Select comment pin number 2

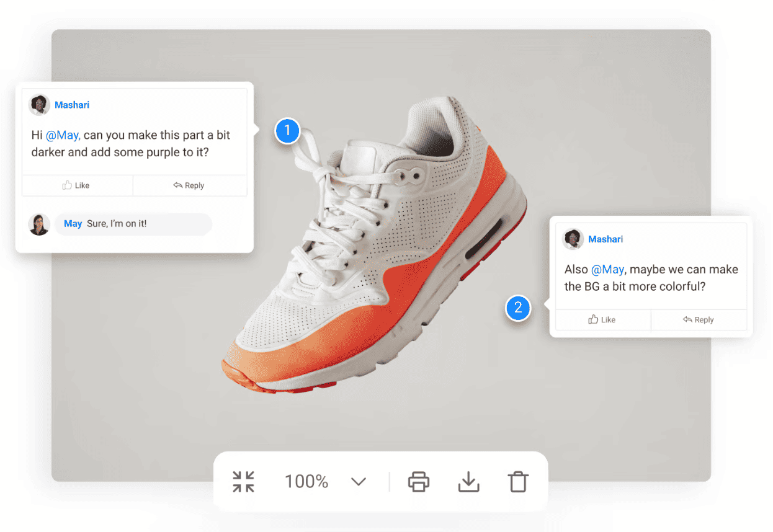(519, 308)
